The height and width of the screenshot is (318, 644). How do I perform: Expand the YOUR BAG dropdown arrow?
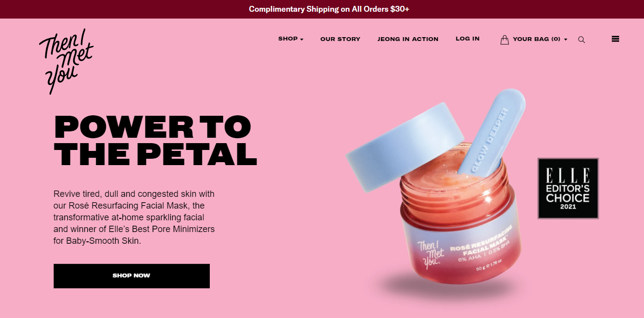click(x=565, y=40)
